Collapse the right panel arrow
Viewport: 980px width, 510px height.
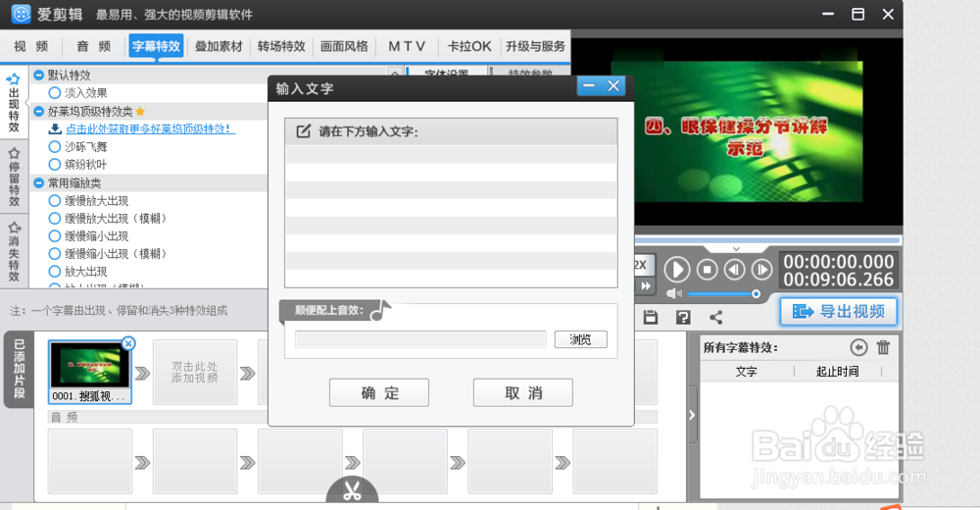coord(692,415)
